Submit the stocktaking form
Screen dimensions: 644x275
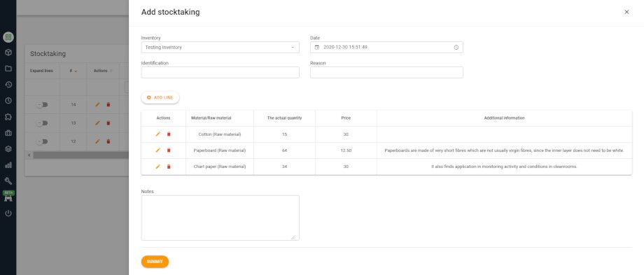click(x=155, y=262)
